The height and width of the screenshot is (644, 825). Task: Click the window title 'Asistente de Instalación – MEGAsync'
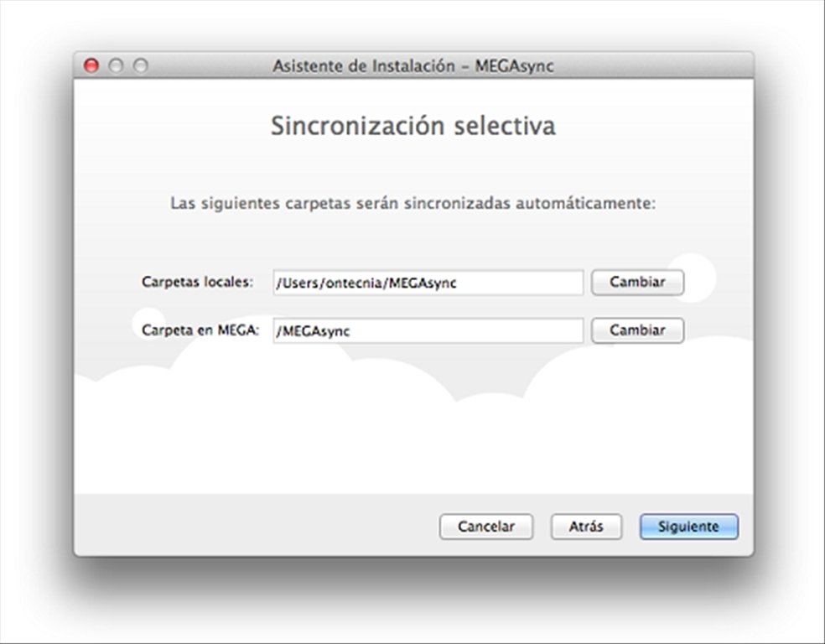413,65
